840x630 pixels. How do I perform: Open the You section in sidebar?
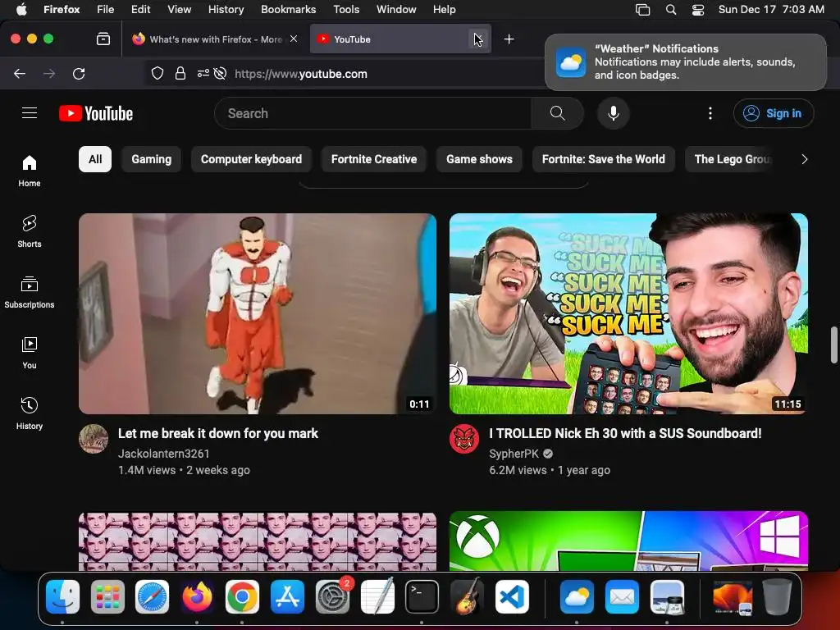point(30,353)
